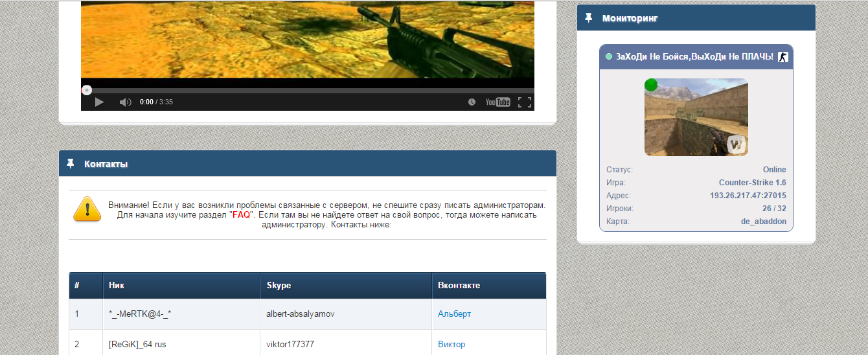Mute the video volume

125,102
